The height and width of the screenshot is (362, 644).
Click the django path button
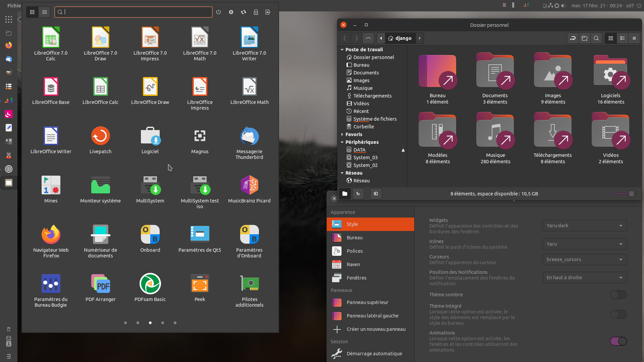[400, 38]
